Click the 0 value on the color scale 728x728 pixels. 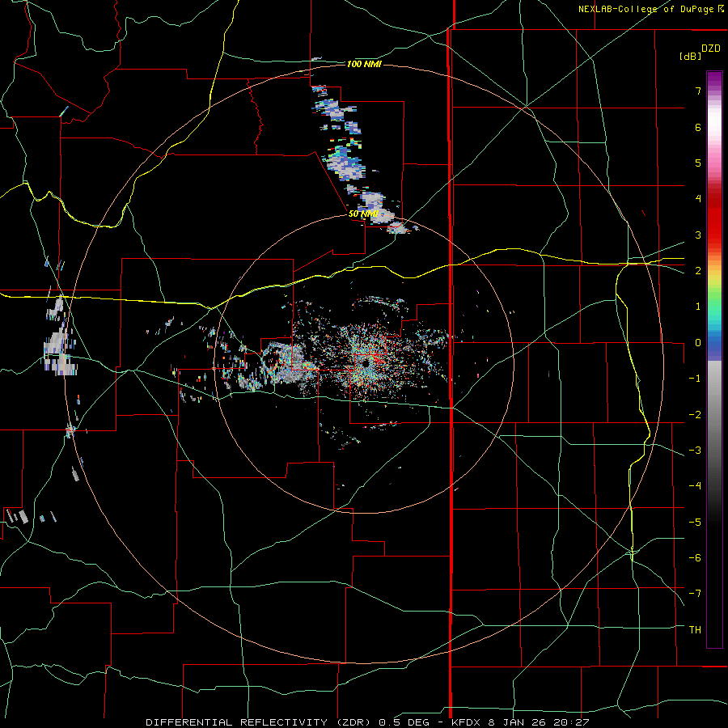coord(698,343)
